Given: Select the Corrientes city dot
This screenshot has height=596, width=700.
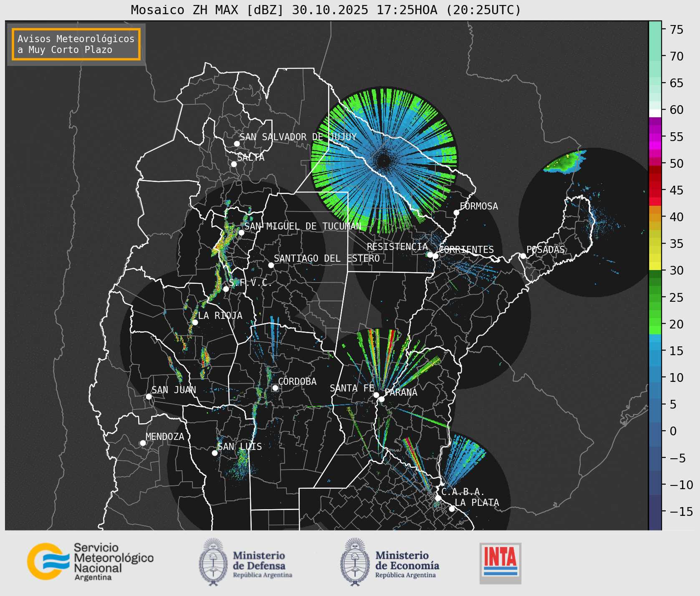Looking at the screenshot, I should (435, 256).
